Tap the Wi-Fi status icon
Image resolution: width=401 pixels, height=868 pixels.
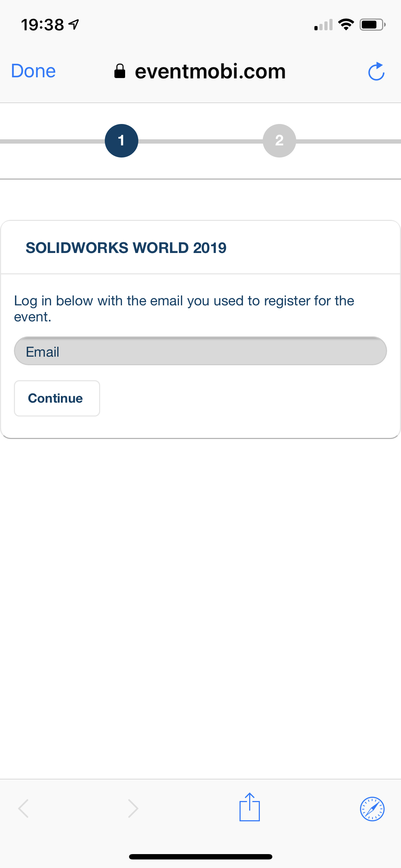(346, 25)
